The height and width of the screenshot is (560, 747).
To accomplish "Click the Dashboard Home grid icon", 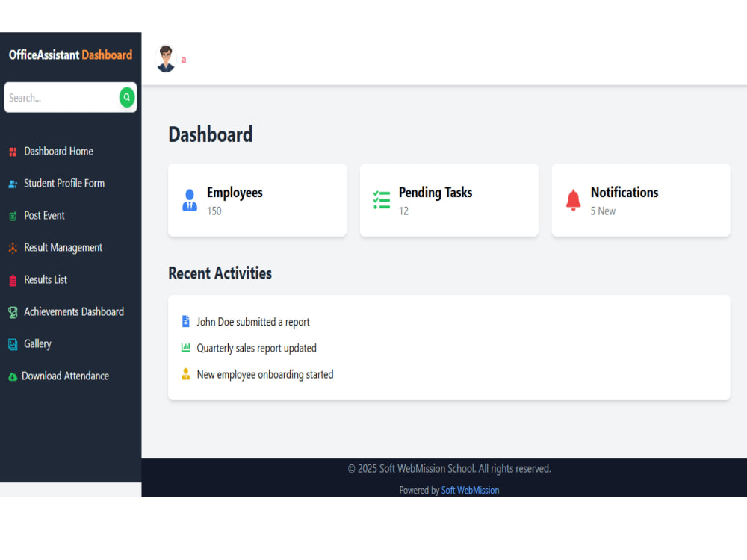I will [x=13, y=152].
